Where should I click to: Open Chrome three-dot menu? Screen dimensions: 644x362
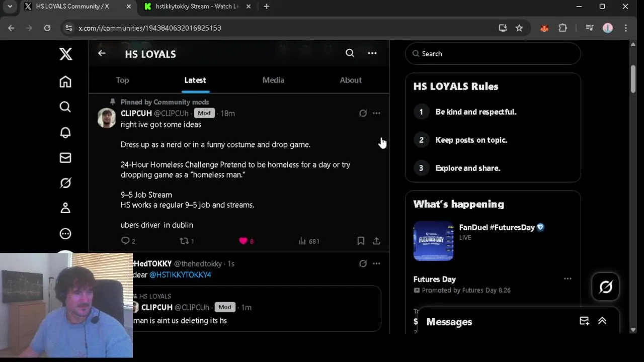pos(626,28)
